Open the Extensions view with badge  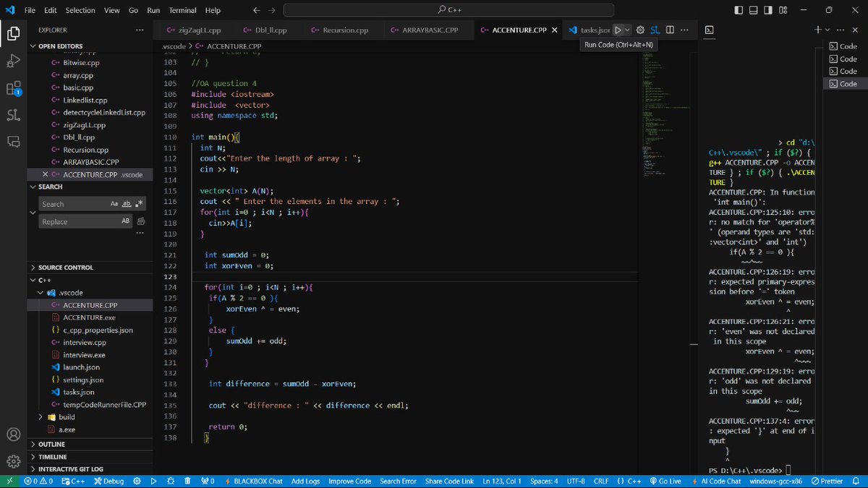tap(13, 88)
